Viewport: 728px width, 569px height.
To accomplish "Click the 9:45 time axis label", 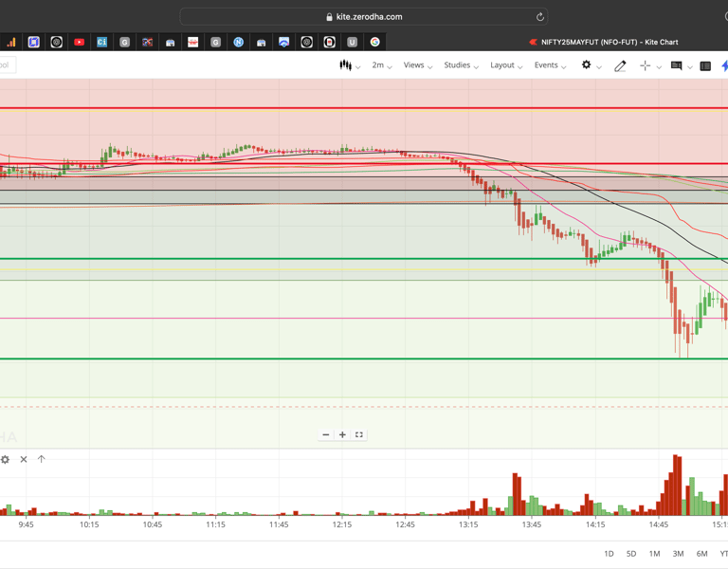I will click(26, 524).
